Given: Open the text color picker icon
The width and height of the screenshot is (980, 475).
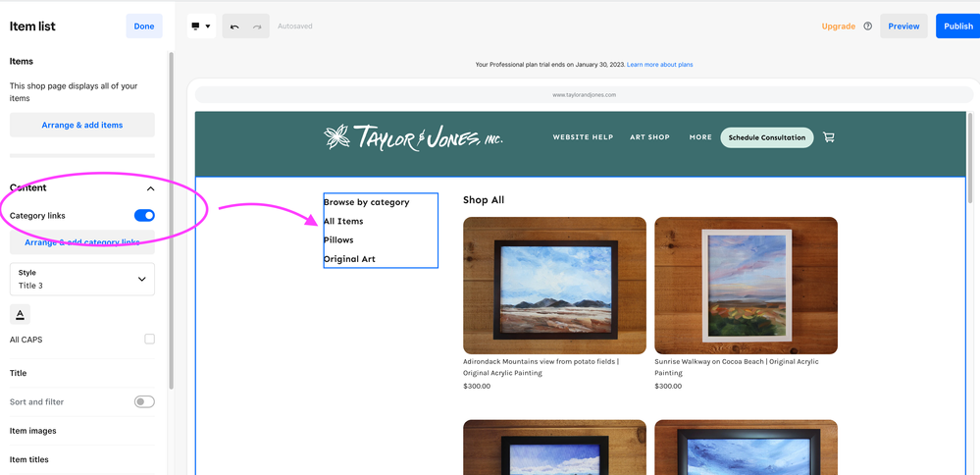Looking at the screenshot, I should (20, 314).
